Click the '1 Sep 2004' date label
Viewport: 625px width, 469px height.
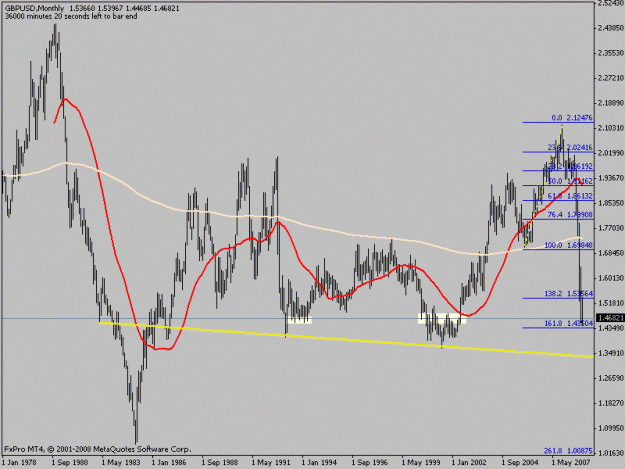click(x=520, y=463)
